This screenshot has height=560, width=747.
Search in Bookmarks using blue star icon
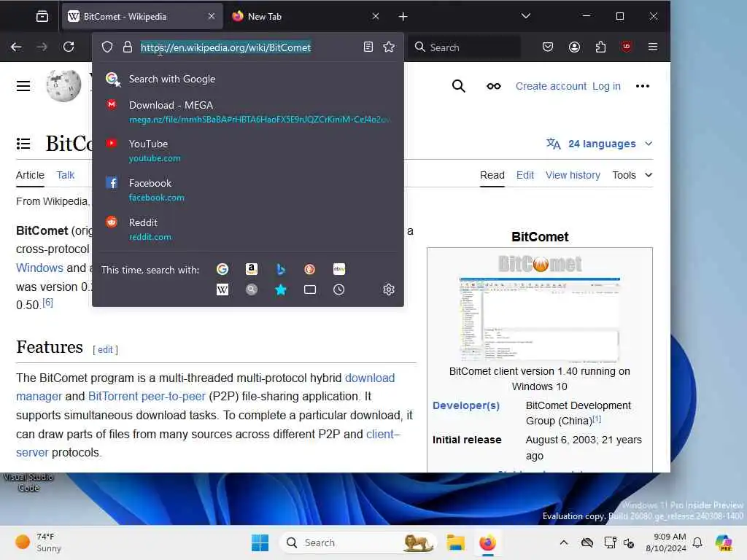click(281, 289)
